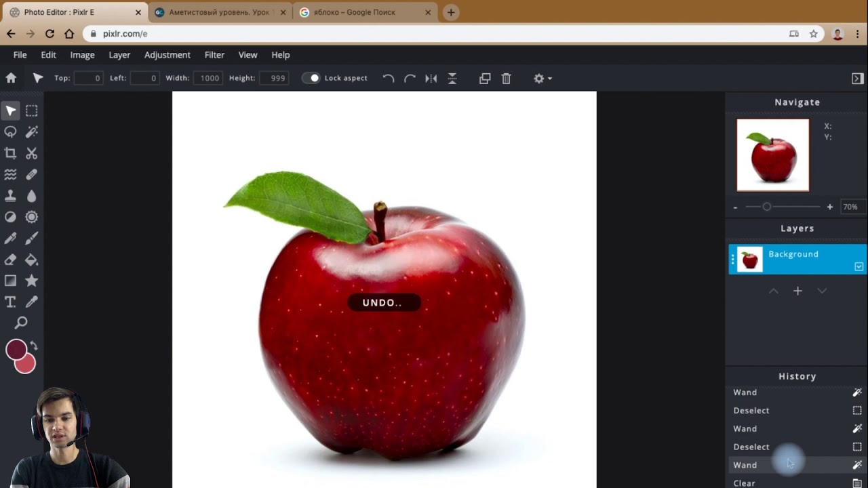The height and width of the screenshot is (488, 868).
Task: Open the Edit menu
Action: pyautogui.click(x=48, y=55)
